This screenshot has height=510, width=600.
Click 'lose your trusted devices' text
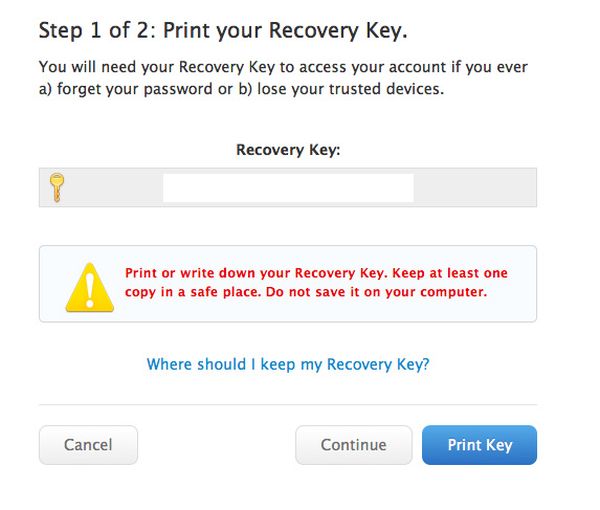tap(351, 89)
